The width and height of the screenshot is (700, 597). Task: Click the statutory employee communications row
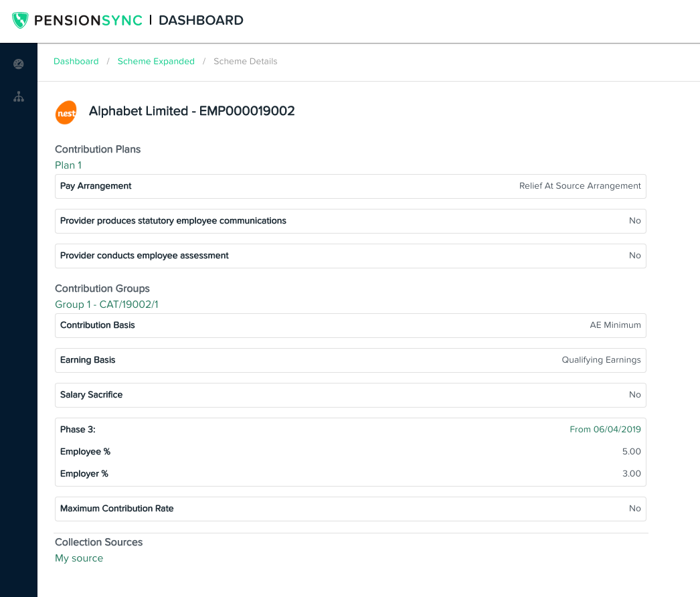pos(350,221)
